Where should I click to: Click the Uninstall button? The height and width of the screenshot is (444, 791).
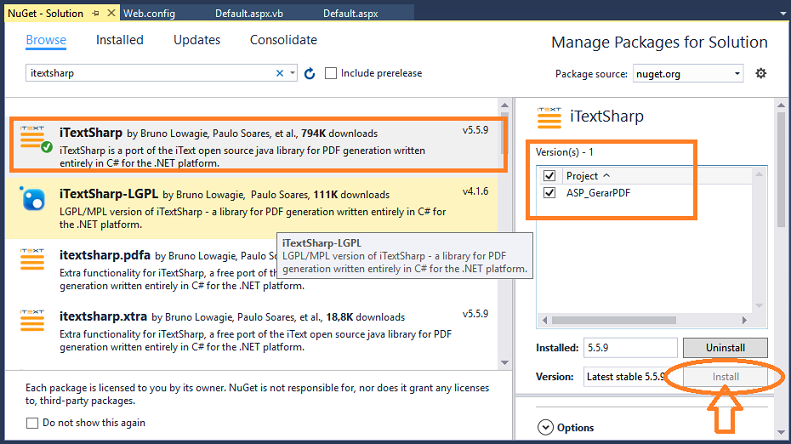click(x=725, y=348)
